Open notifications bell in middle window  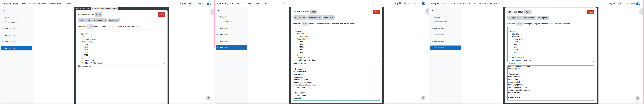[x=396, y=3]
